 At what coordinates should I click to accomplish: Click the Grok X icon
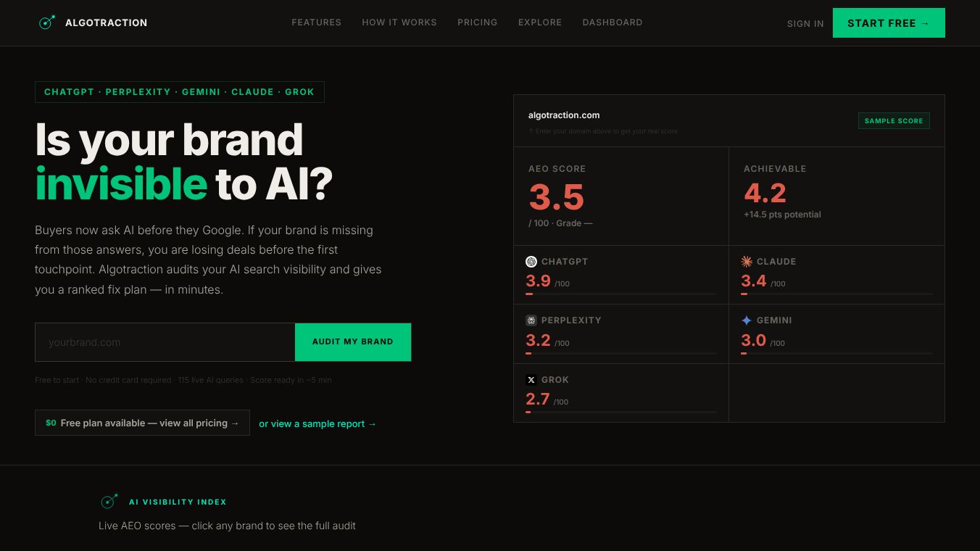531,380
